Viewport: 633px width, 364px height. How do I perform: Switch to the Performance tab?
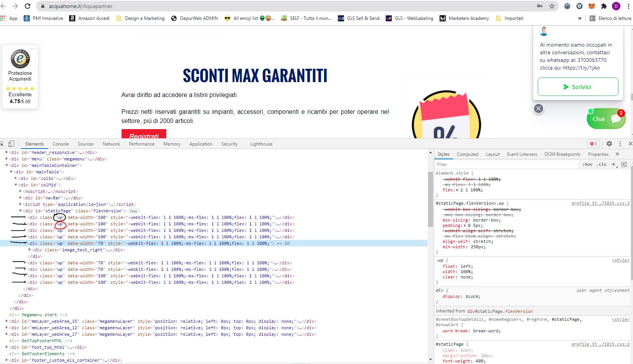(x=142, y=144)
